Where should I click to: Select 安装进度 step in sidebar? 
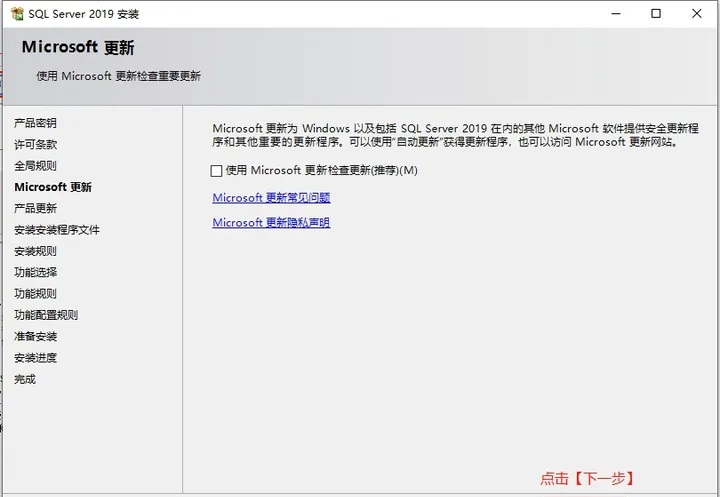coord(35,358)
